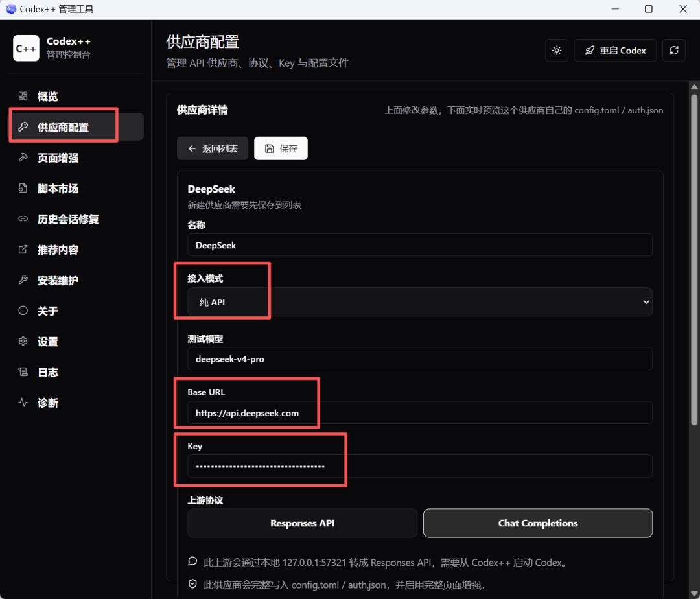Click the DeepSeek provider heading
The image size is (700, 599).
(211, 189)
